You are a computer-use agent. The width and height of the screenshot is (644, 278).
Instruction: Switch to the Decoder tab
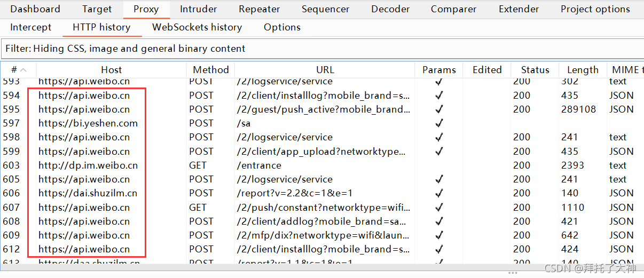click(x=390, y=9)
